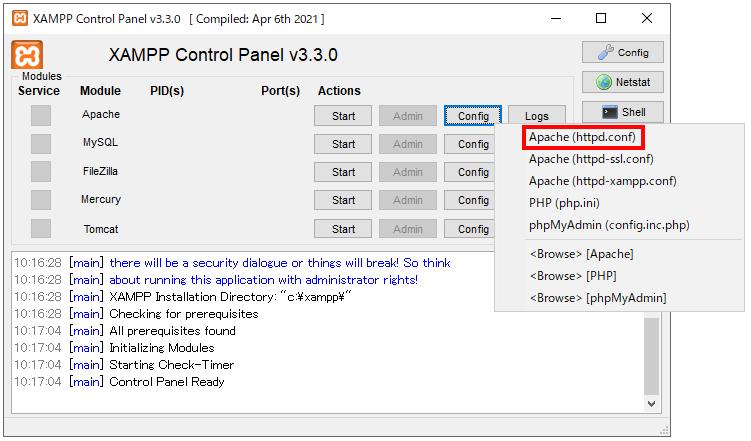Toggle the Apache service checkbox
Screen dimensions: 751x441
click(41, 115)
